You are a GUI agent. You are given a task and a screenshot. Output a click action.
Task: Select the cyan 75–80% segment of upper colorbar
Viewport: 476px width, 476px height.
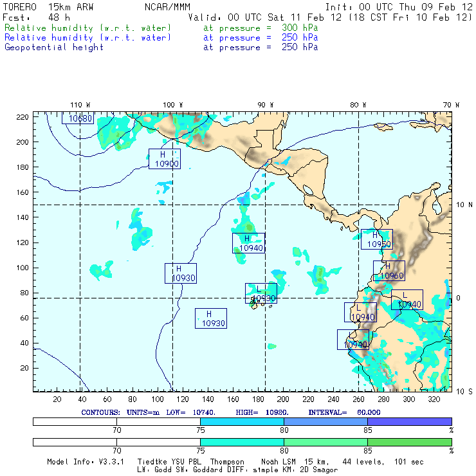tap(242, 421)
